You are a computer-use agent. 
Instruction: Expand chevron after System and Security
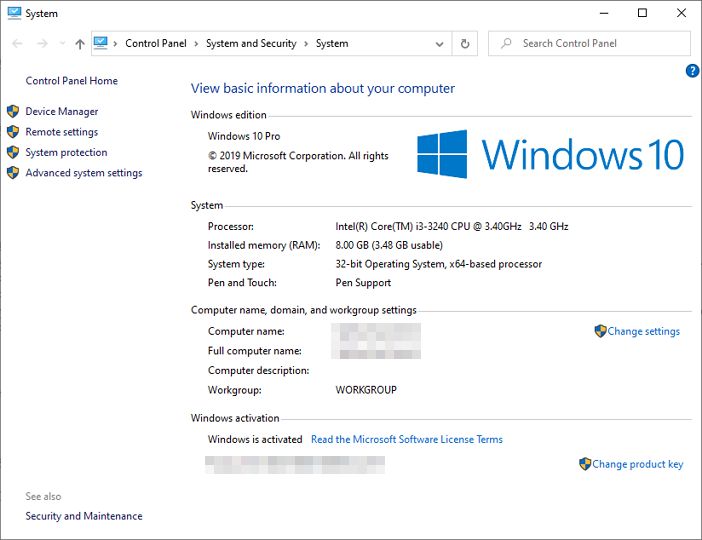point(306,43)
